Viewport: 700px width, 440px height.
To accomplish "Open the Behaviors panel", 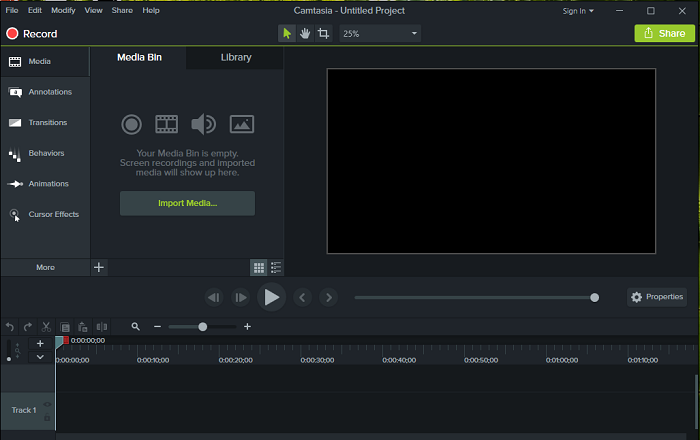I will (x=45, y=153).
